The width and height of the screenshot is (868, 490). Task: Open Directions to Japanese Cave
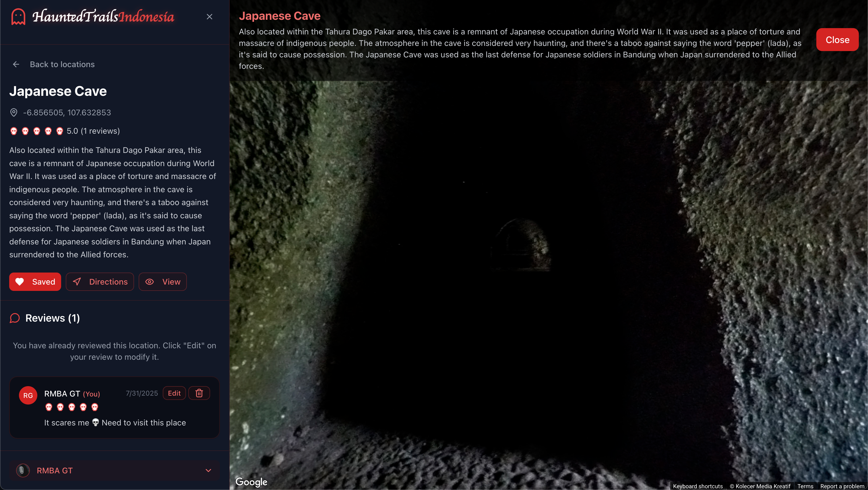coord(100,281)
